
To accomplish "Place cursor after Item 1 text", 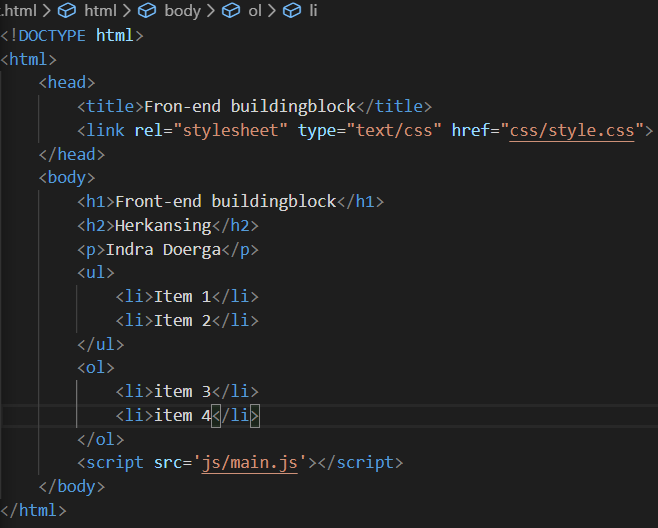I will [212, 297].
